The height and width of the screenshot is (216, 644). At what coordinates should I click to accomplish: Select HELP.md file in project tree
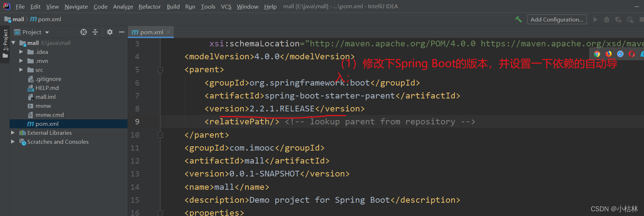tap(47, 88)
